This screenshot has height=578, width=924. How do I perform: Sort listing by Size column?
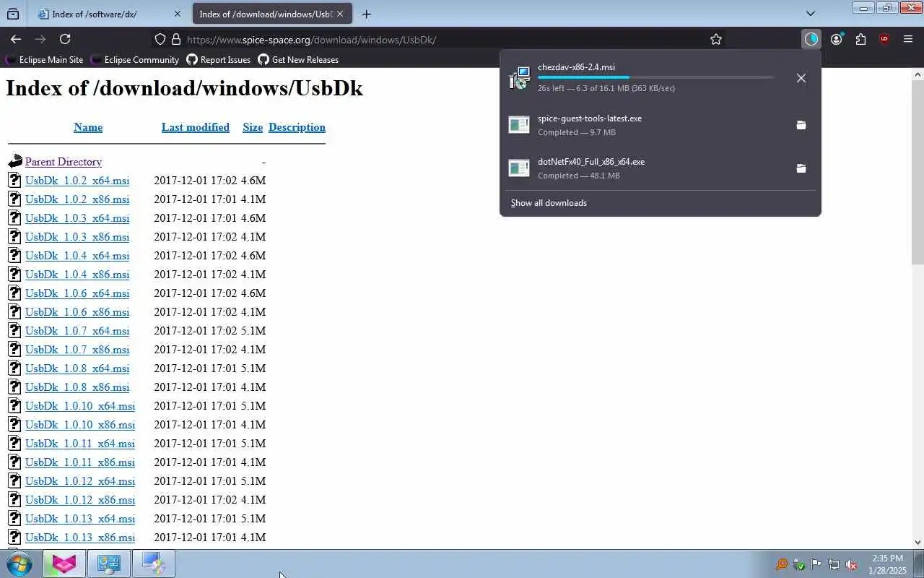[253, 127]
